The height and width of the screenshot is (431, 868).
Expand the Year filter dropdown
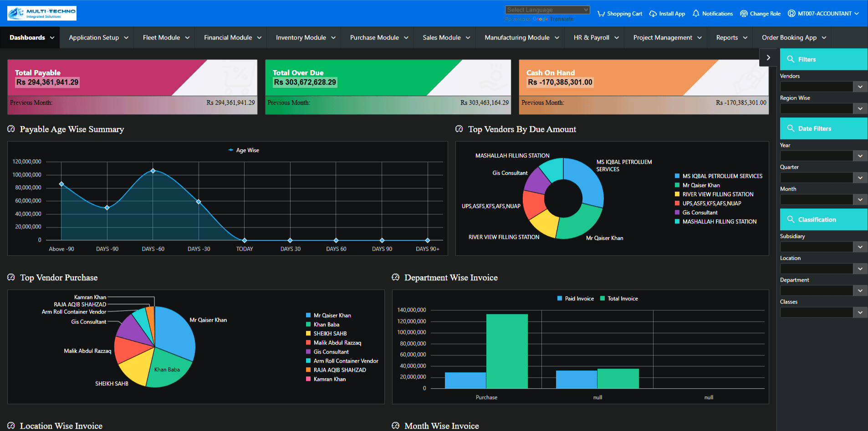click(x=860, y=156)
